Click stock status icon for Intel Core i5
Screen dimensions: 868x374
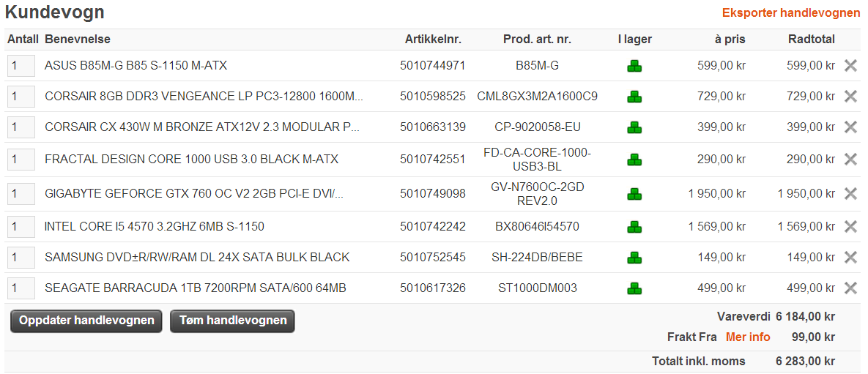(634, 227)
